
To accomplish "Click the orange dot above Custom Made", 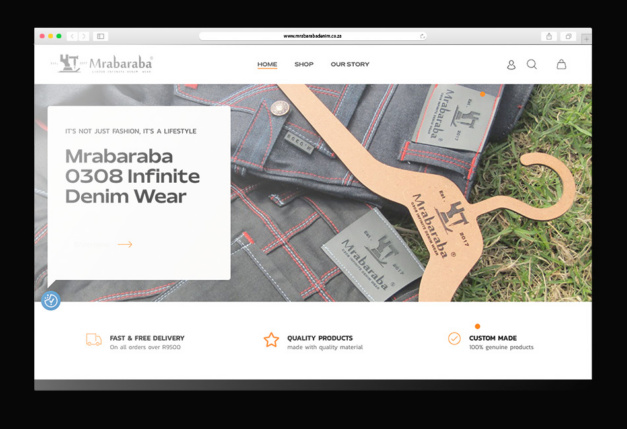I will [477, 326].
